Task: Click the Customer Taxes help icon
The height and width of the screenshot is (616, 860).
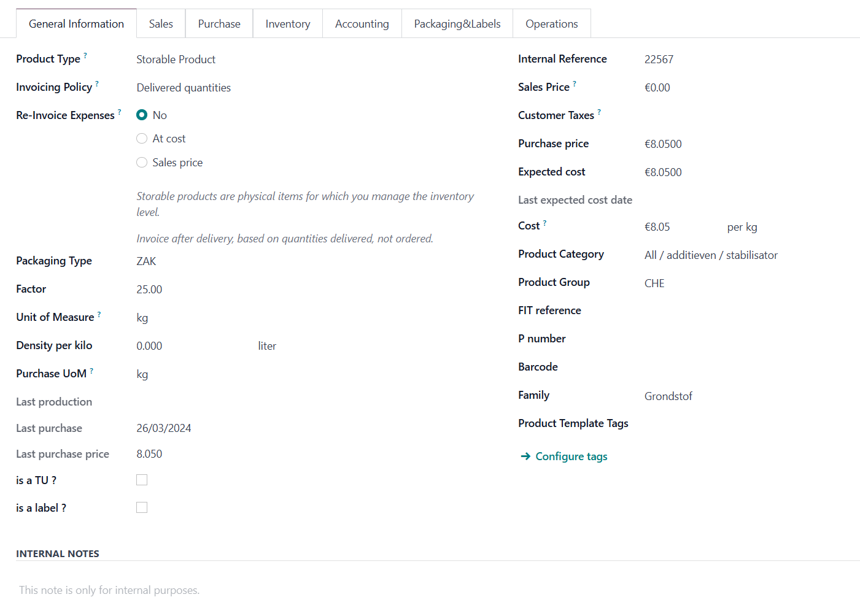Action: pos(599,112)
